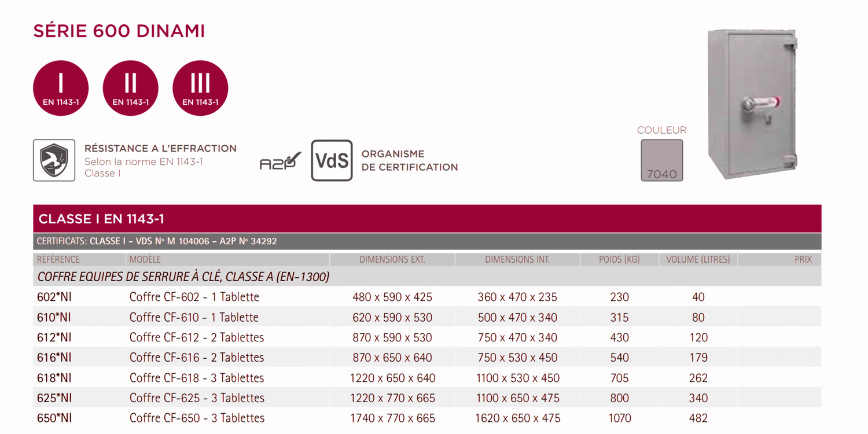This screenshot has width=868, height=434.
Task: Click the DIMENSIONS EXT. column header
Action: click(392, 260)
